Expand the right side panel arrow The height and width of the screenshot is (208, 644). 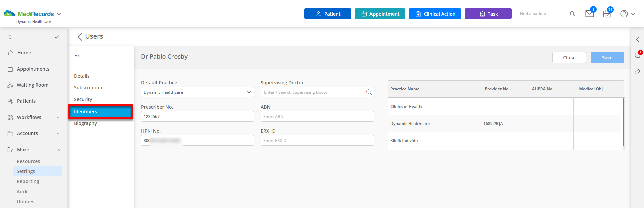click(x=638, y=39)
